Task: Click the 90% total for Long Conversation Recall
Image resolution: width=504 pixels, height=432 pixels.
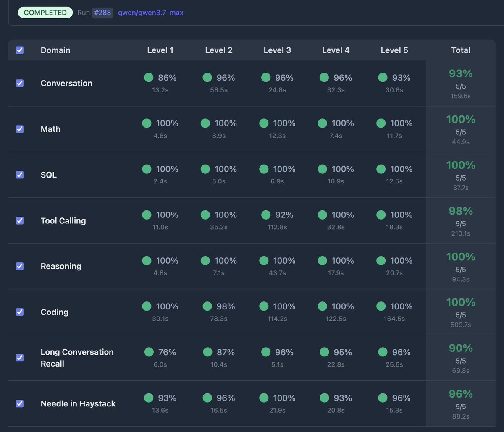Action: pyautogui.click(x=461, y=348)
